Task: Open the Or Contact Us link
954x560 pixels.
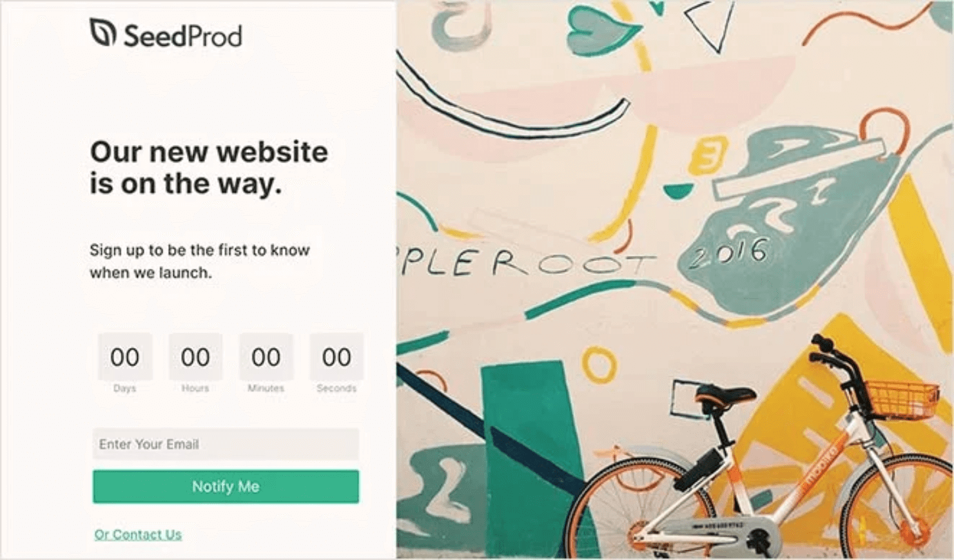Action: (x=138, y=534)
